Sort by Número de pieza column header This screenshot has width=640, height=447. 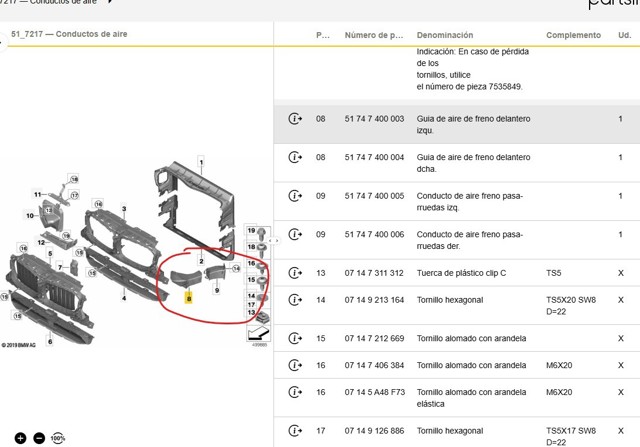(374, 35)
